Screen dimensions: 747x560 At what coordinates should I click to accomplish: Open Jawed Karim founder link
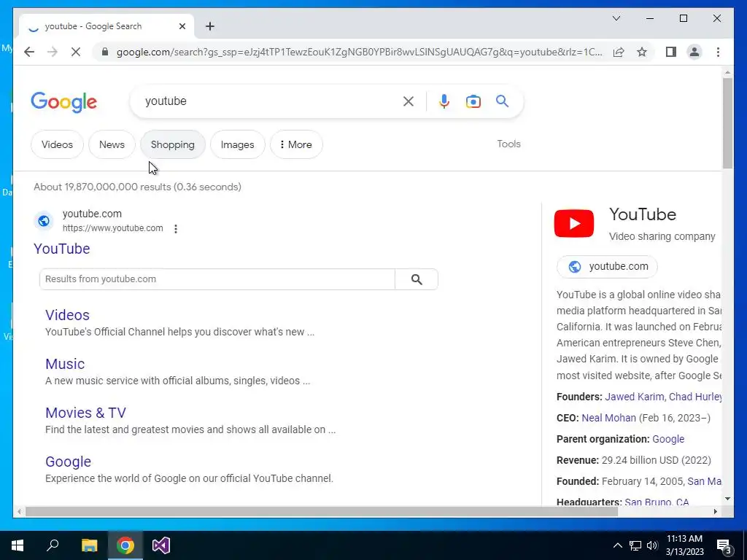coord(634,397)
